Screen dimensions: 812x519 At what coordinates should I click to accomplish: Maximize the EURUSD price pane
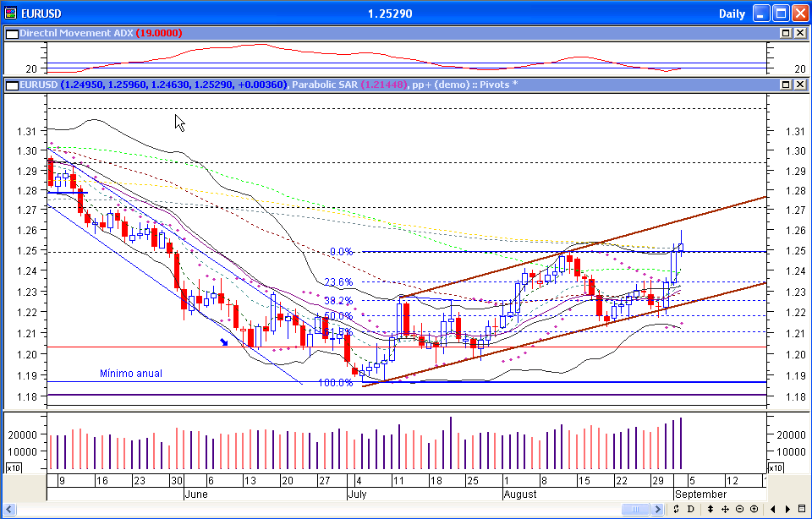coord(786,85)
